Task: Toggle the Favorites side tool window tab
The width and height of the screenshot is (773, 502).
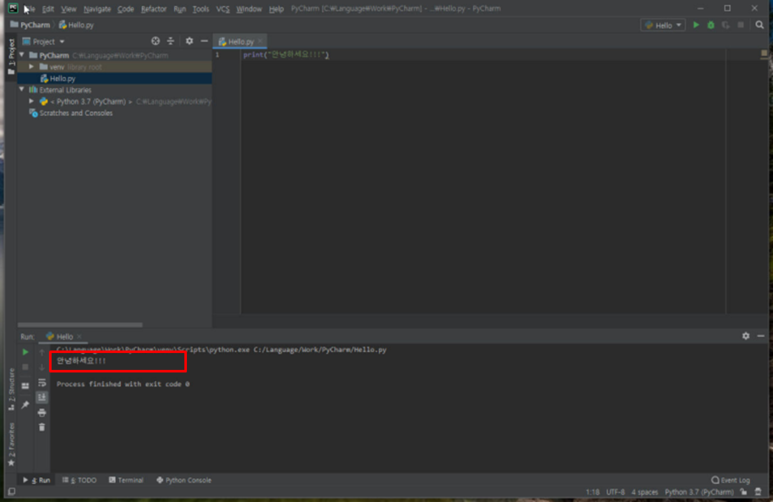Action: coord(11,444)
